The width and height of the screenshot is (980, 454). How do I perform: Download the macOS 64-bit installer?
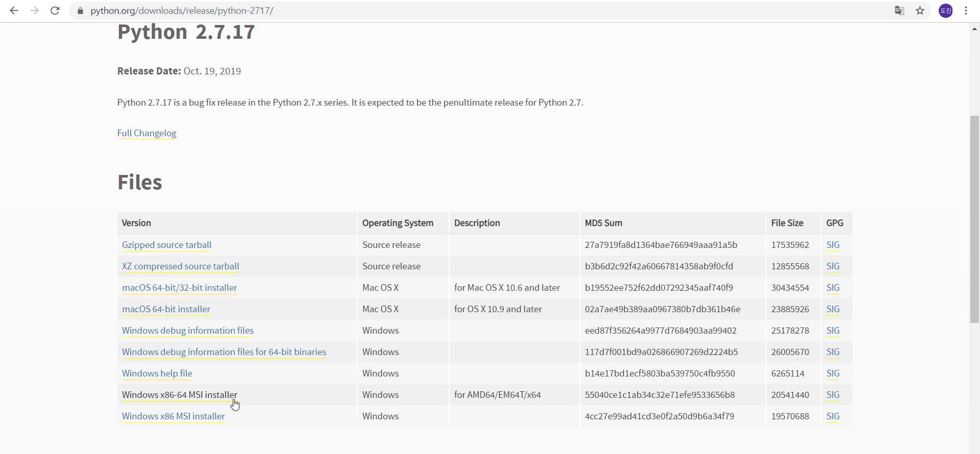click(x=166, y=309)
